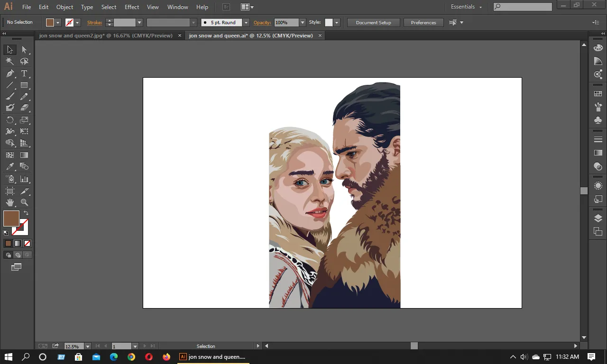Image resolution: width=607 pixels, height=364 pixels.
Task: Select the Slice tool
Action: tap(24, 191)
